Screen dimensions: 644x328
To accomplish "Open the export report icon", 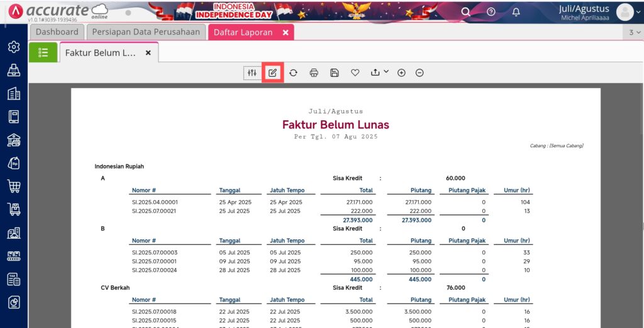I will click(x=375, y=73).
